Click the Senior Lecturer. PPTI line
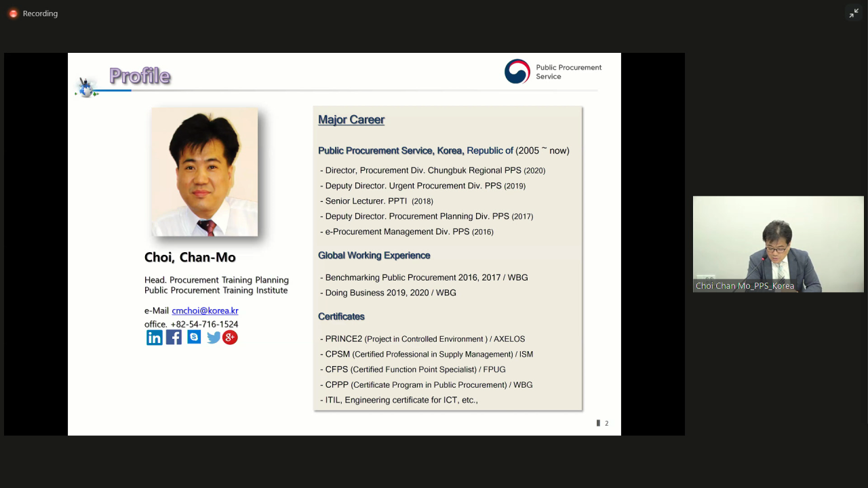This screenshot has height=488, width=868. click(376, 201)
